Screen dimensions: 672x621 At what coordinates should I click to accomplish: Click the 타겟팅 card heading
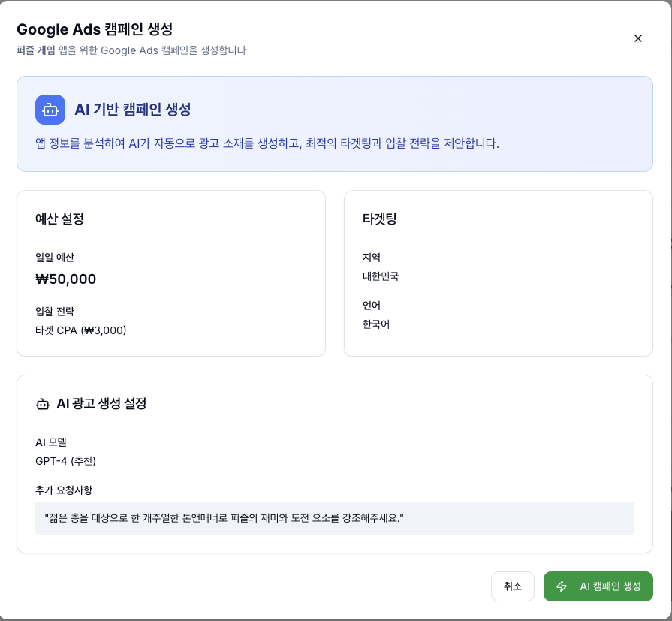(379, 219)
